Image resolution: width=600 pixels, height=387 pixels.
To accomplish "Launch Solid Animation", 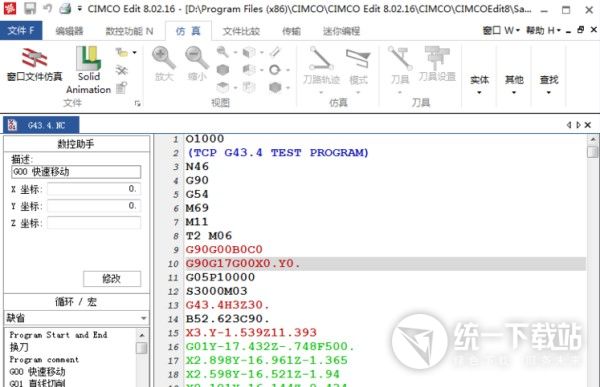I will click(88, 70).
